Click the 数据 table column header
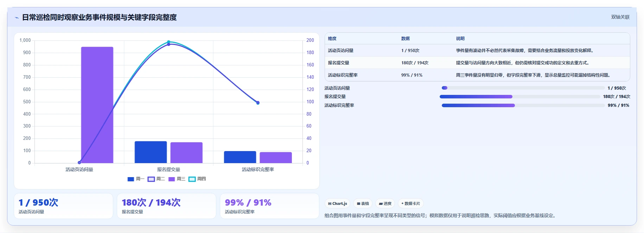 pyautogui.click(x=405, y=39)
